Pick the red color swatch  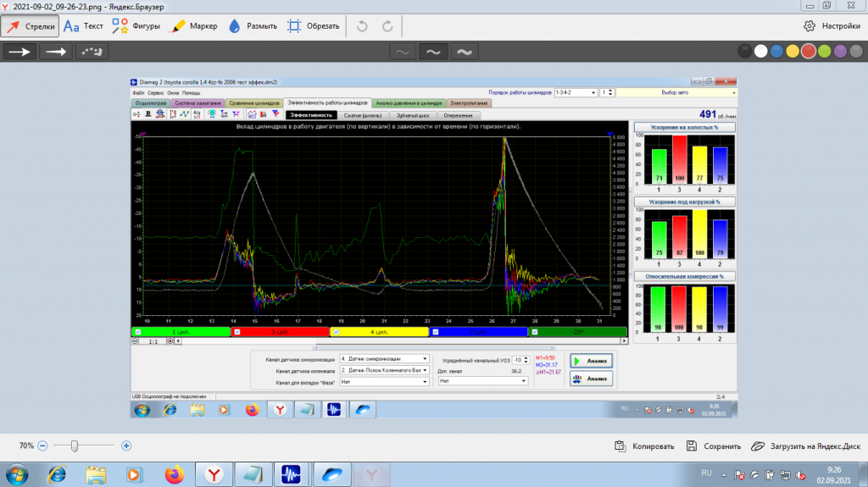[x=809, y=52]
